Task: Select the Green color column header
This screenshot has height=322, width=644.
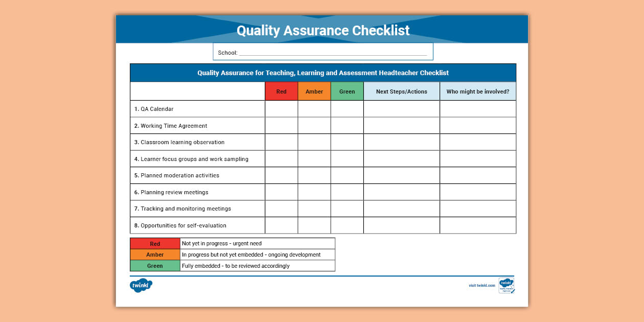Action: coord(347,91)
